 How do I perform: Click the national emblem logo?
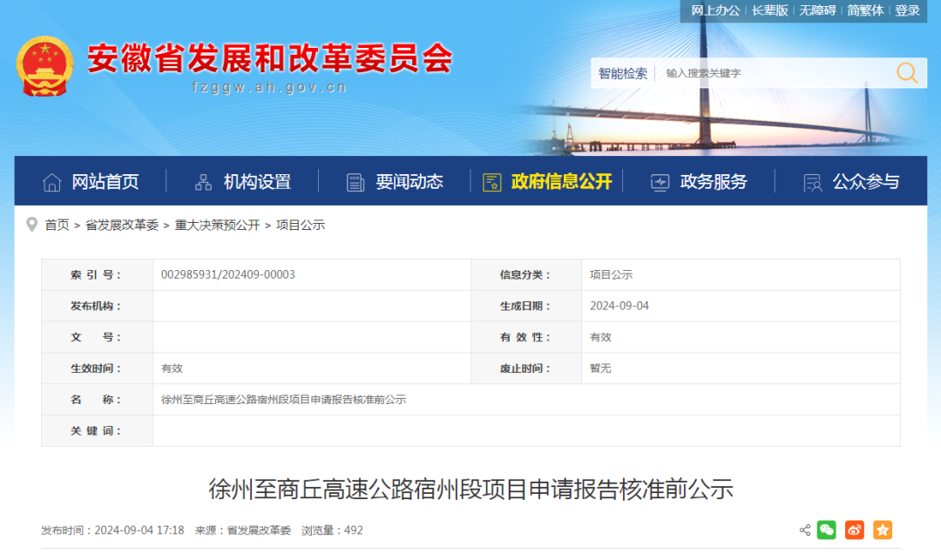44,64
